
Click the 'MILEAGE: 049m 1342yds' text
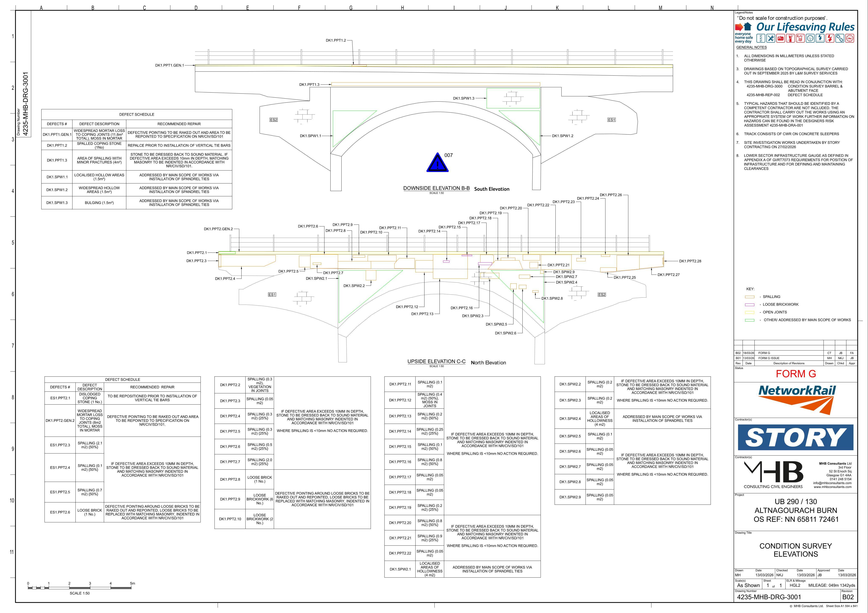(x=832, y=585)
